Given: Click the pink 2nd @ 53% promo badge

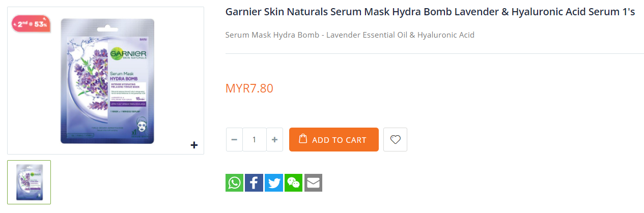Looking at the screenshot, I should (x=31, y=24).
